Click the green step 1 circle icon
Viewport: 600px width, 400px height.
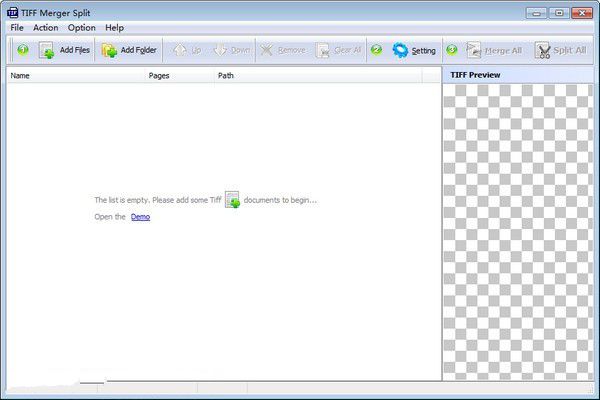(23, 50)
